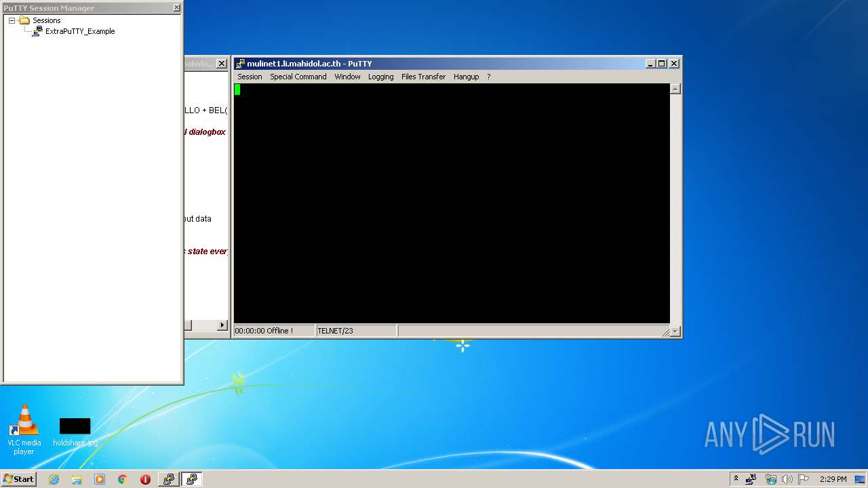Image resolution: width=868 pixels, height=488 pixels.
Task: Maximize the mulinet1 PuTTY window
Action: click(662, 64)
